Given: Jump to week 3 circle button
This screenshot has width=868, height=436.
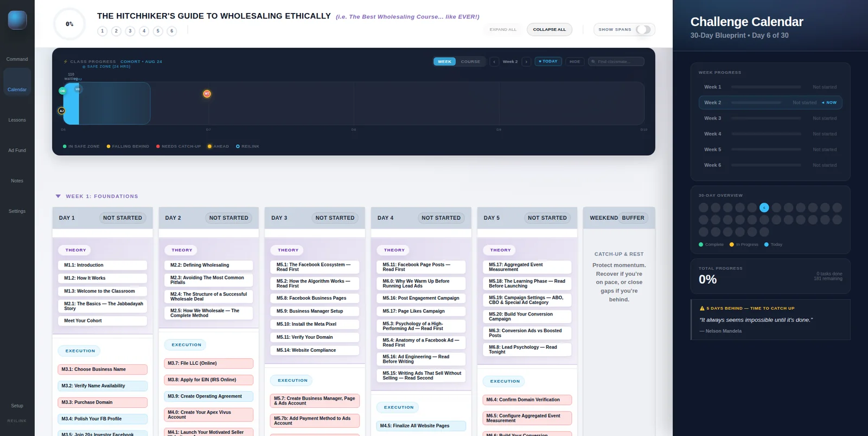Looking at the screenshot, I should tap(130, 31).
